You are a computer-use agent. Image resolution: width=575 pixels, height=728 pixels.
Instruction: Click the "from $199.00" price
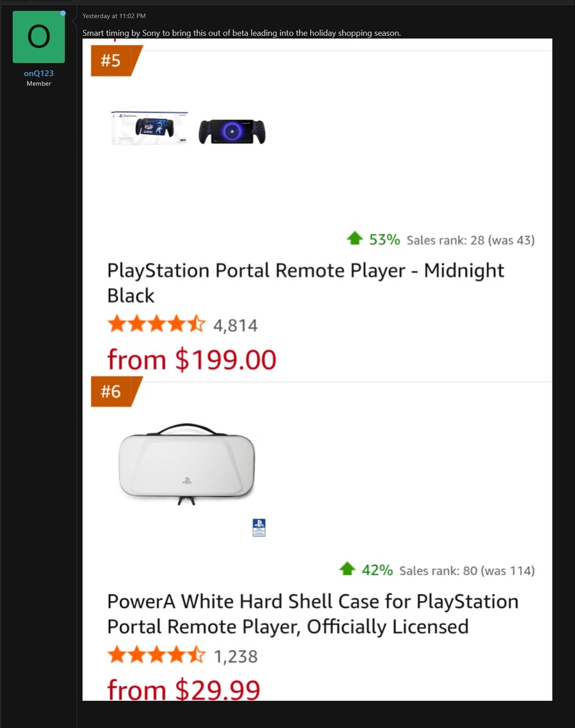coord(191,360)
